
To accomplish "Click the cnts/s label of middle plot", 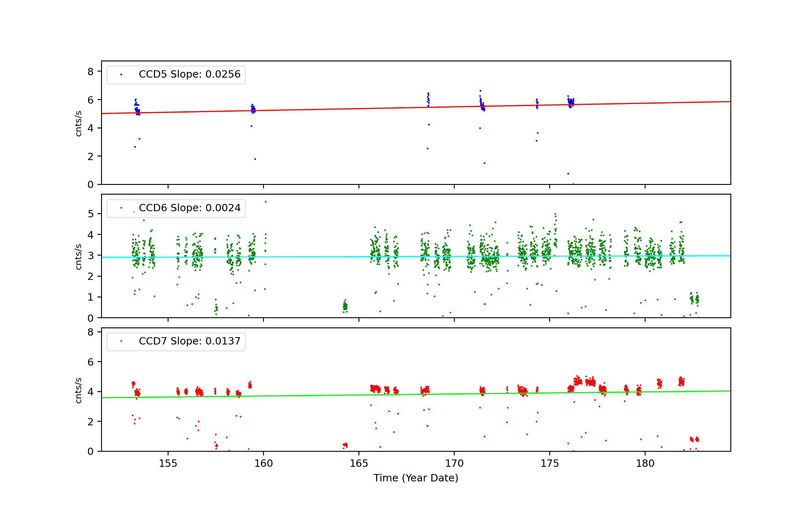I will point(79,256).
